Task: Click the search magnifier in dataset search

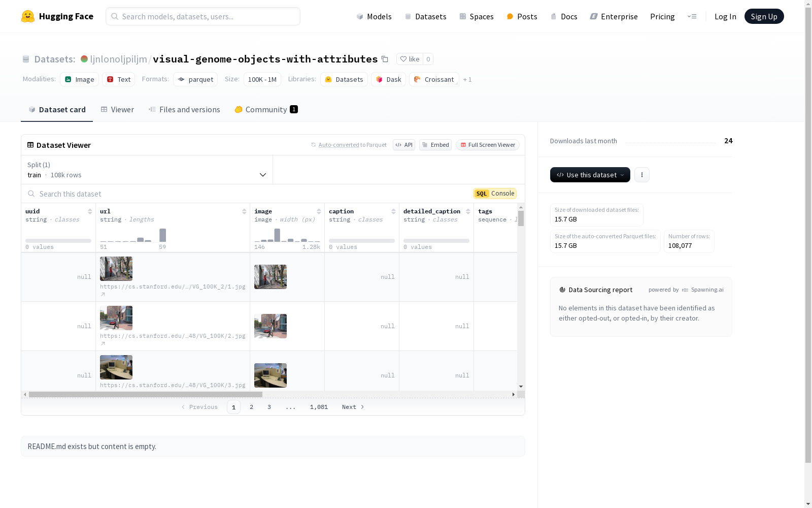Action: coord(31,194)
